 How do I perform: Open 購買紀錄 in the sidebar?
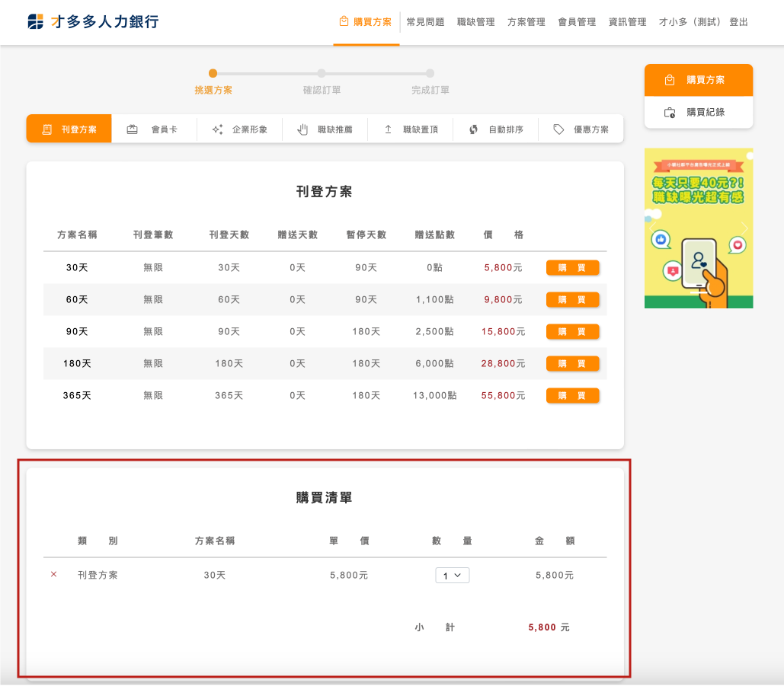[x=699, y=113]
